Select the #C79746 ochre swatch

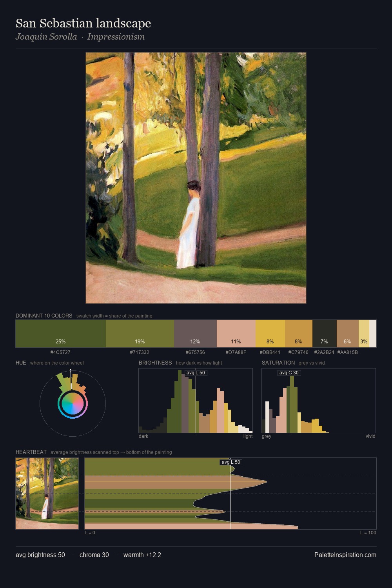299,334
